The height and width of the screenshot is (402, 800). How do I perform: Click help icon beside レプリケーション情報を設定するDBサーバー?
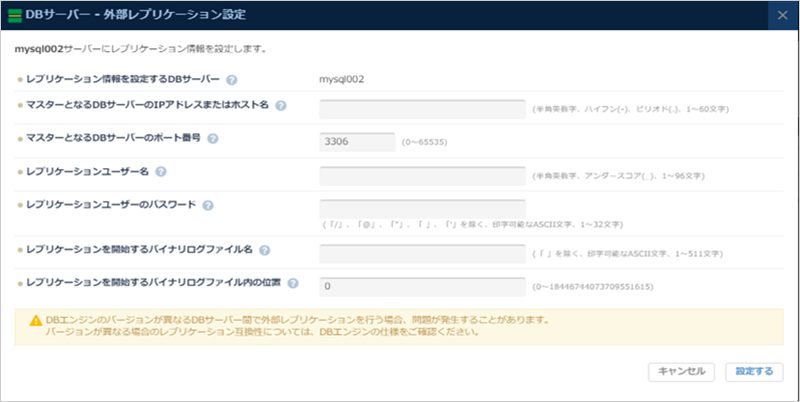pyautogui.click(x=232, y=80)
